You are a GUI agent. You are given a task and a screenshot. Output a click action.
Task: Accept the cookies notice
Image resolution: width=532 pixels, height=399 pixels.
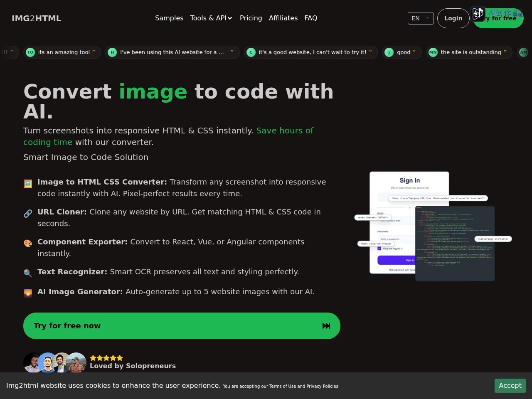click(x=510, y=386)
